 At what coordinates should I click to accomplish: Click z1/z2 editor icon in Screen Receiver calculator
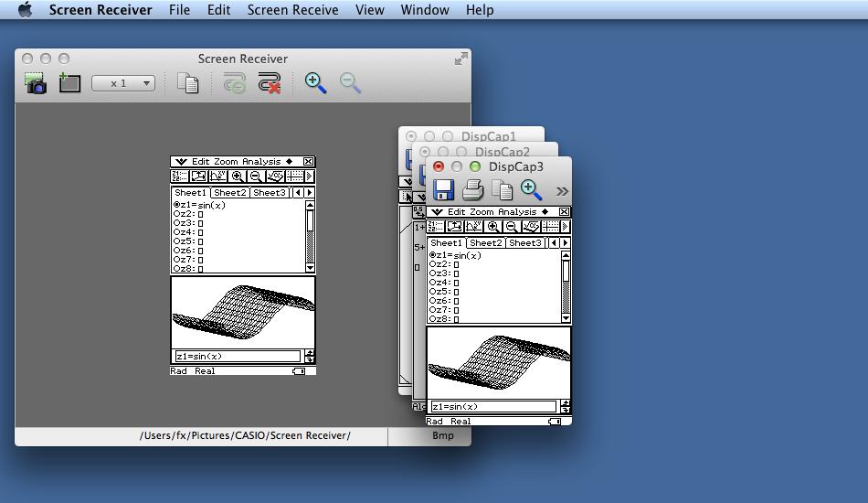tap(179, 177)
